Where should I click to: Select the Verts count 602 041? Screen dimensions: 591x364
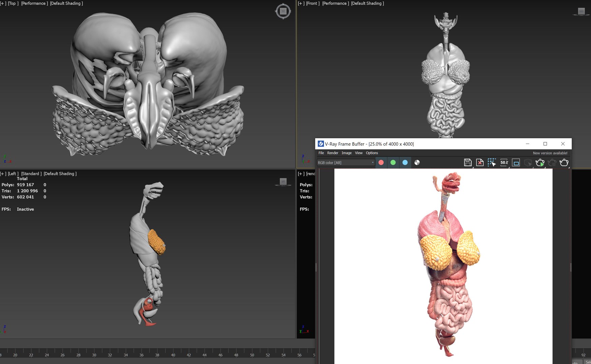tap(25, 197)
